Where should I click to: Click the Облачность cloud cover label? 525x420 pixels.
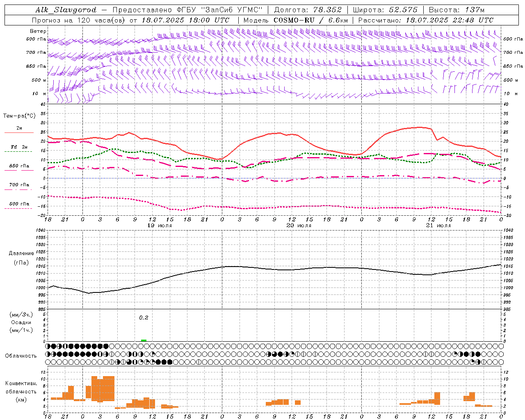(x=21, y=356)
